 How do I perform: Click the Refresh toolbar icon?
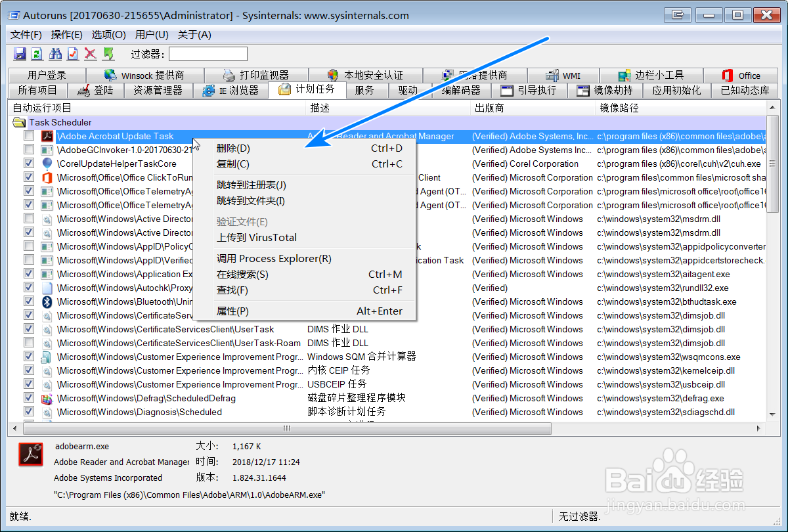pos(37,54)
